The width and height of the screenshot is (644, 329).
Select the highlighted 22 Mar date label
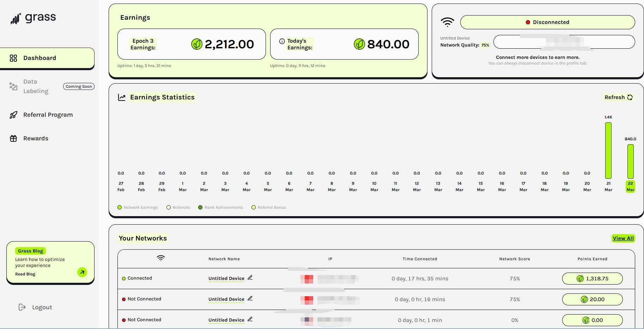click(630, 187)
